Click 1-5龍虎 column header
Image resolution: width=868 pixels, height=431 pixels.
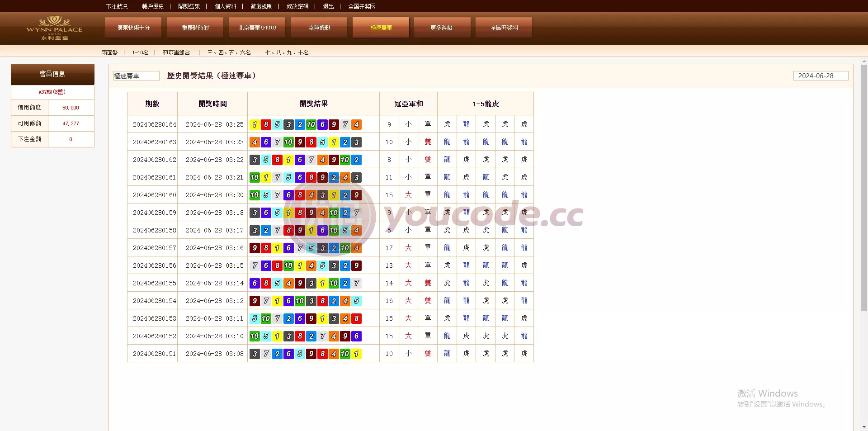coord(486,104)
